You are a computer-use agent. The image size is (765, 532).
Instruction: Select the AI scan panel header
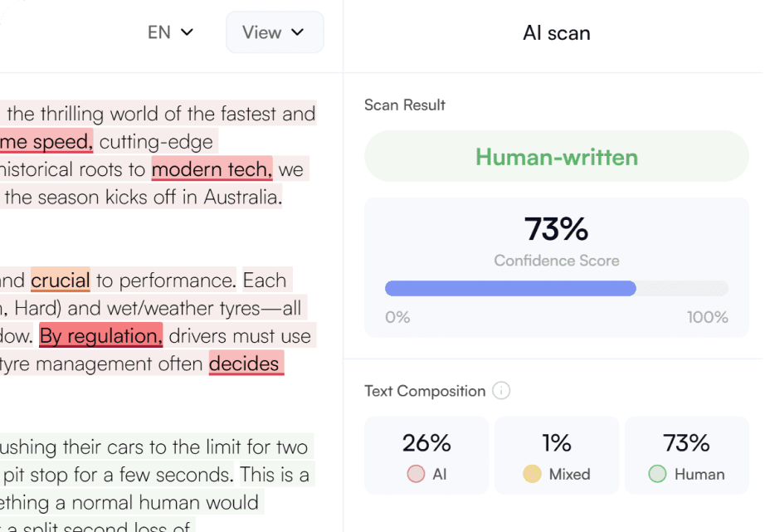click(556, 33)
